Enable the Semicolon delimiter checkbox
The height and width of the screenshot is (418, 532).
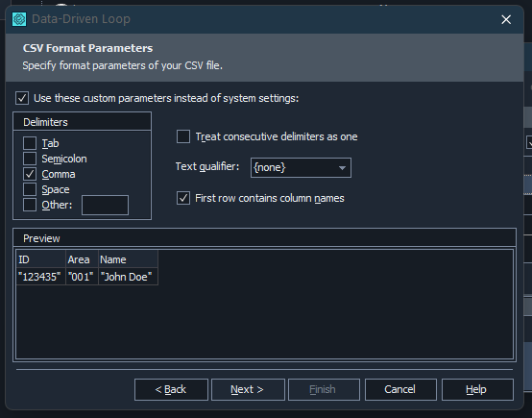point(30,159)
